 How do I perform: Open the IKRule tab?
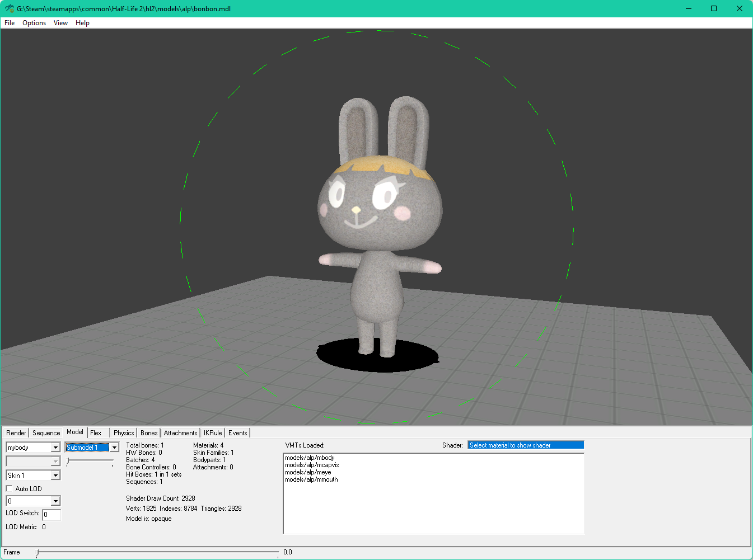point(213,433)
